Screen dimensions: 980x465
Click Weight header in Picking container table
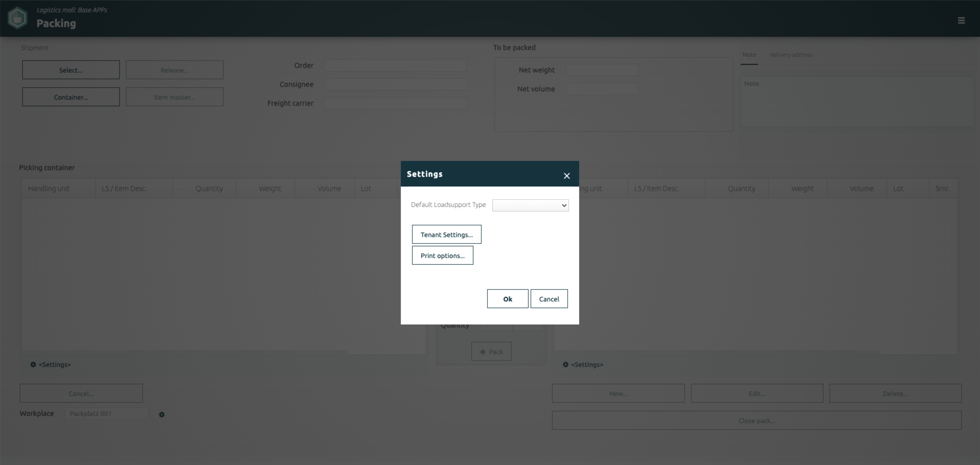[x=265, y=188]
